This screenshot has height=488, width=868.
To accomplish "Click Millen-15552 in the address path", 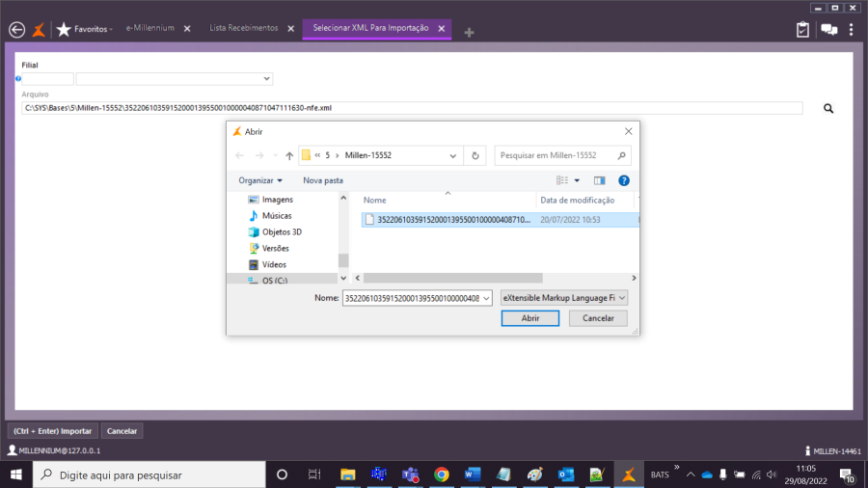I will click(x=368, y=155).
